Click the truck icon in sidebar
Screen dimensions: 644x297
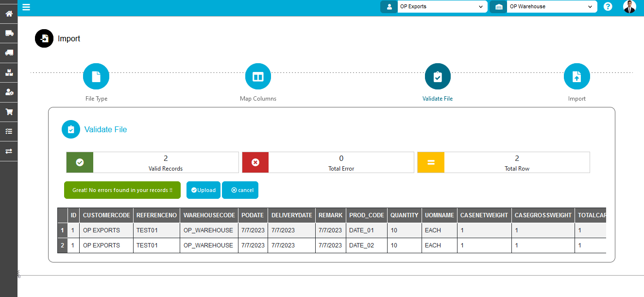[x=9, y=33]
